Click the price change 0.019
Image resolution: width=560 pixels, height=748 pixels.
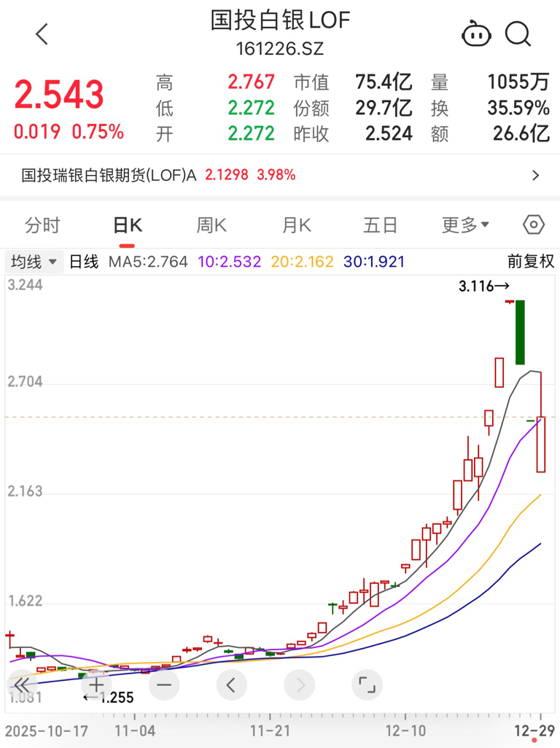(x=37, y=132)
